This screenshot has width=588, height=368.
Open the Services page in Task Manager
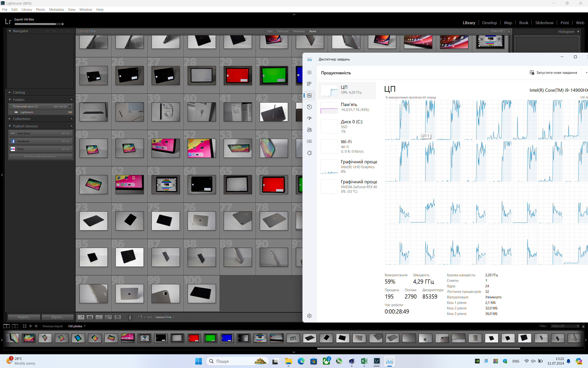[309, 153]
